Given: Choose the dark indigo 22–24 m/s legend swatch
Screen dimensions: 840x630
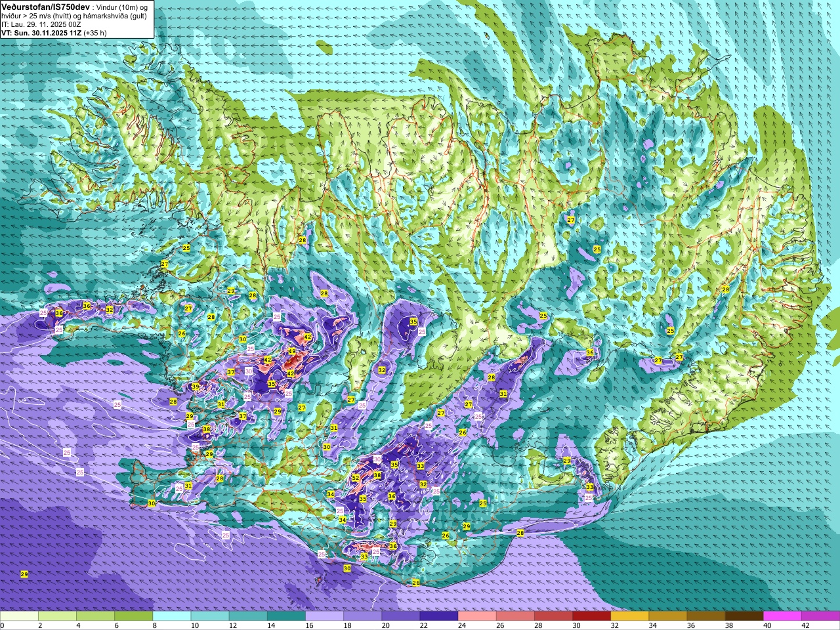Looking at the screenshot, I should tap(438, 616).
